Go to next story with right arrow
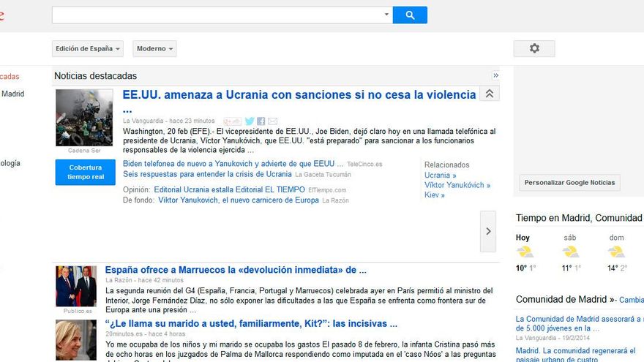The image size is (644, 362). (x=488, y=230)
